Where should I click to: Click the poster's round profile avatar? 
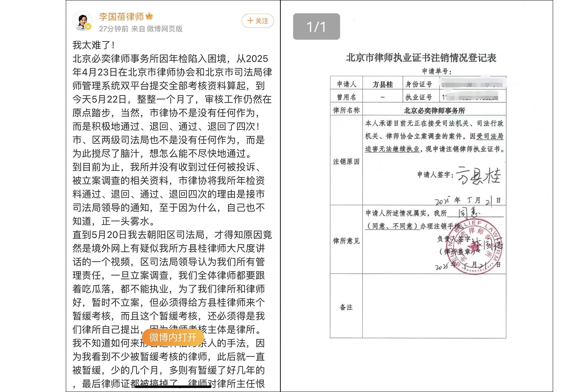pyautogui.click(x=82, y=20)
